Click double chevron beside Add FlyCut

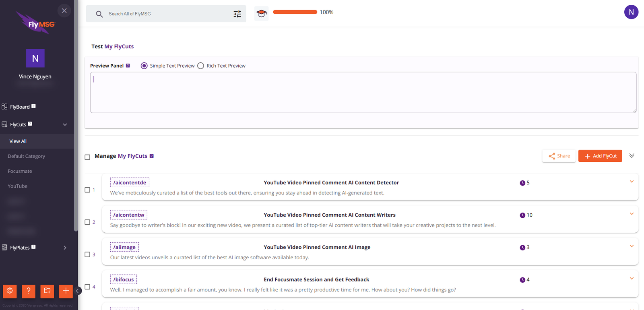[x=632, y=156]
